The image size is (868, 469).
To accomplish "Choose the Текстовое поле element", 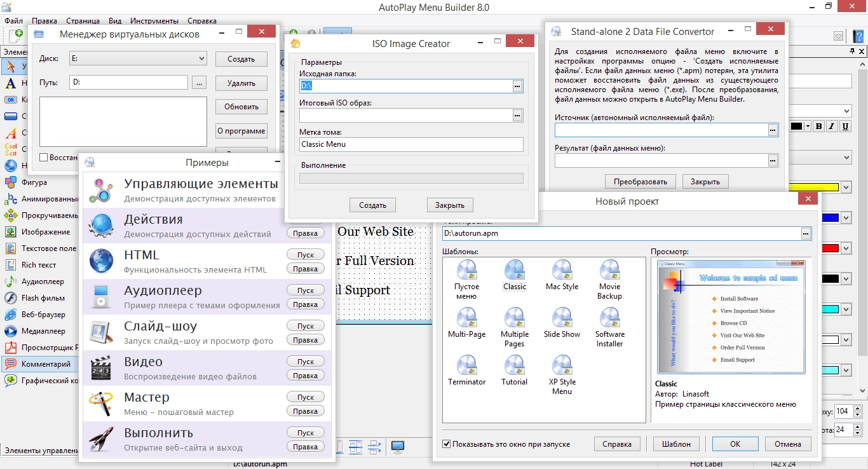I will 40,248.
